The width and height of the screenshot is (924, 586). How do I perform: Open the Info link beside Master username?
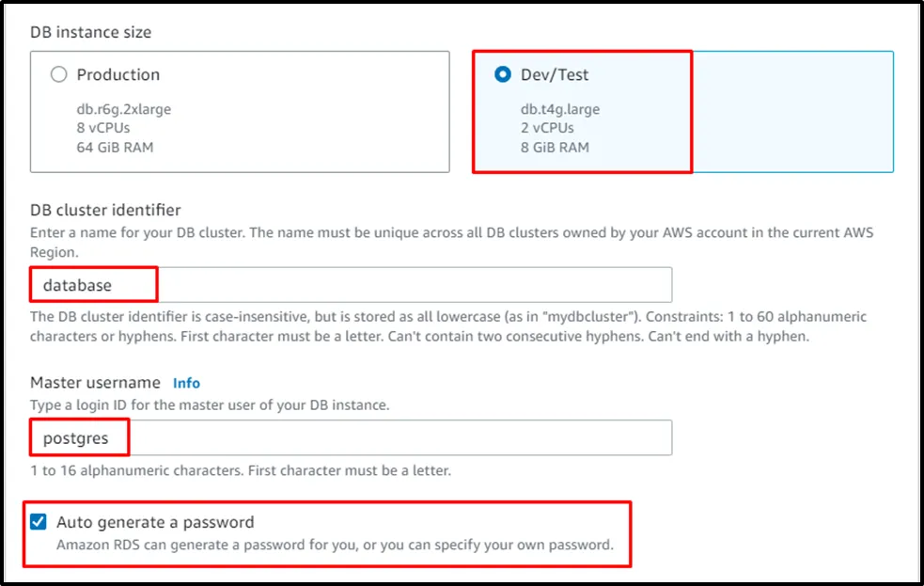tap(186, 383)
